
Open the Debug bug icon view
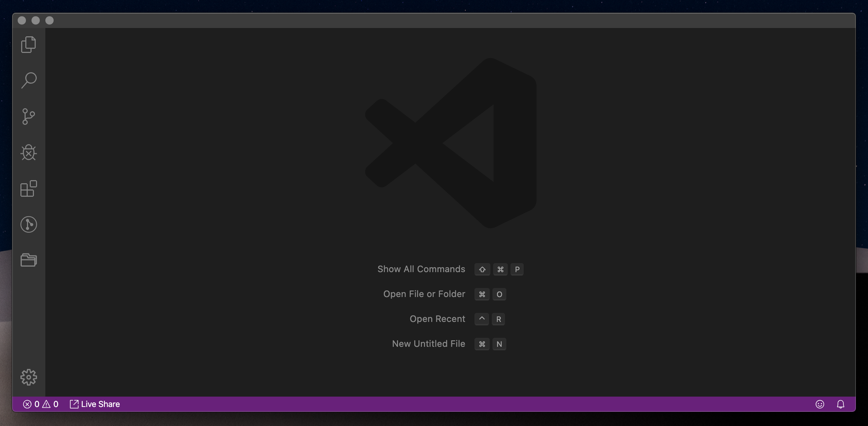point(28,152)
